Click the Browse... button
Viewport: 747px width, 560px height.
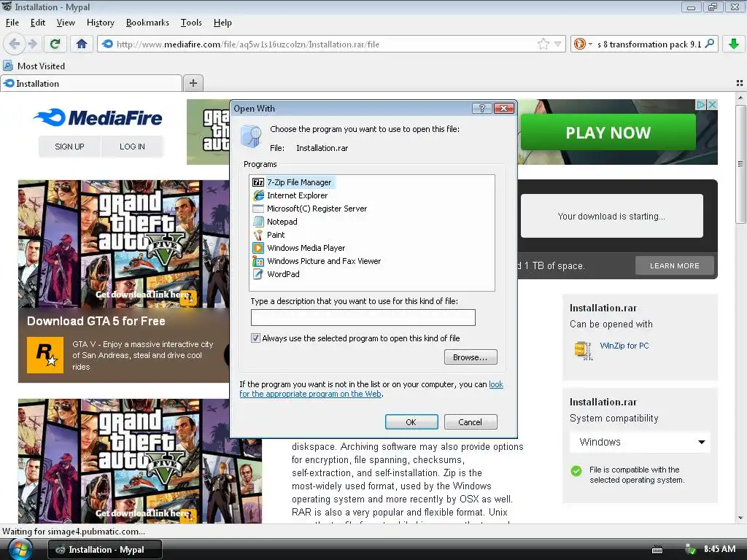[x=471, y=357]
